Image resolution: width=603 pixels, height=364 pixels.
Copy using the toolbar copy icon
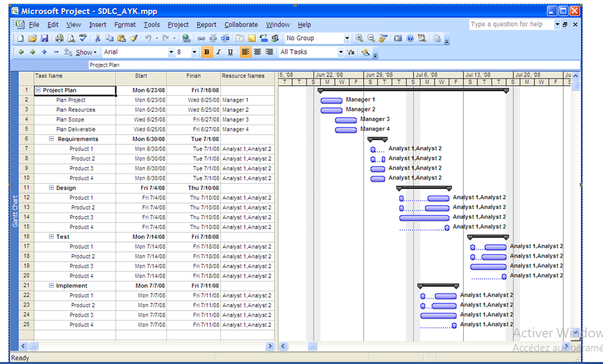pos(110,39)
